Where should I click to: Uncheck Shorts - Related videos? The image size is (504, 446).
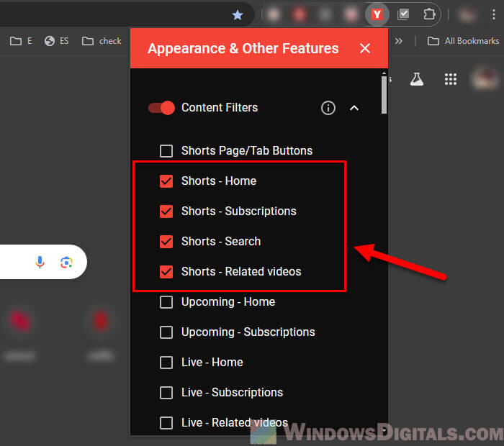tap(166, 272)
